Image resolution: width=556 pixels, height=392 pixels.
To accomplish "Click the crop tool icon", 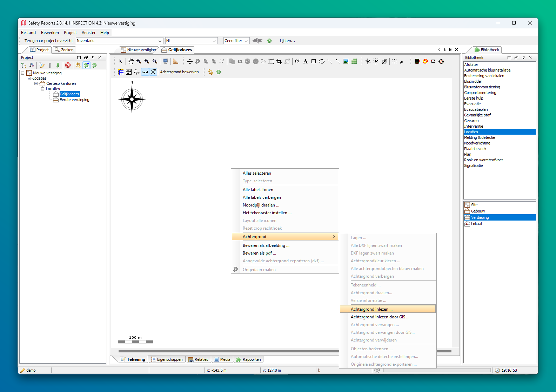I will pos(279,61).
